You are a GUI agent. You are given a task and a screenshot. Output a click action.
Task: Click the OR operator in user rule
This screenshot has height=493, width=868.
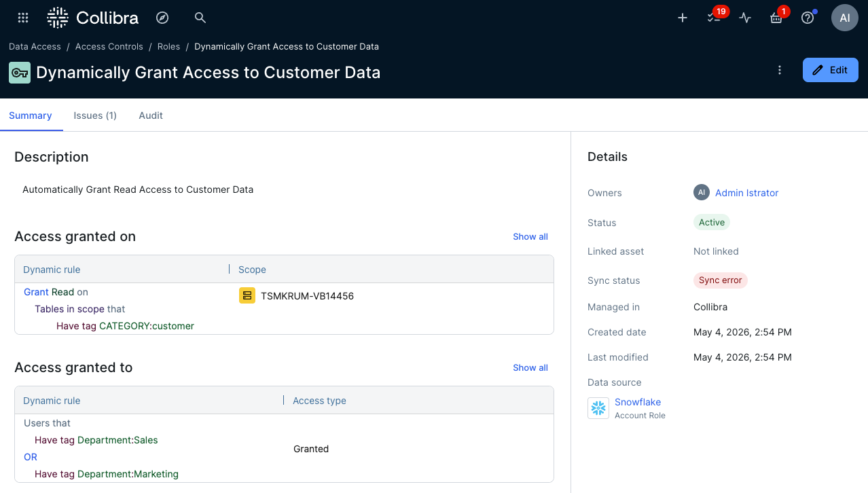(x=31, y=457)
